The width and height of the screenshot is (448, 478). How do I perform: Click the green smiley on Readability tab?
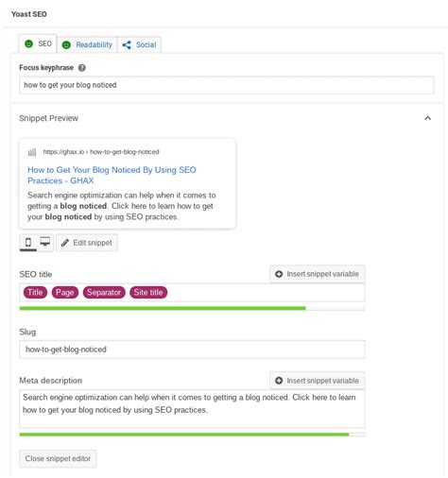[66, 45]
